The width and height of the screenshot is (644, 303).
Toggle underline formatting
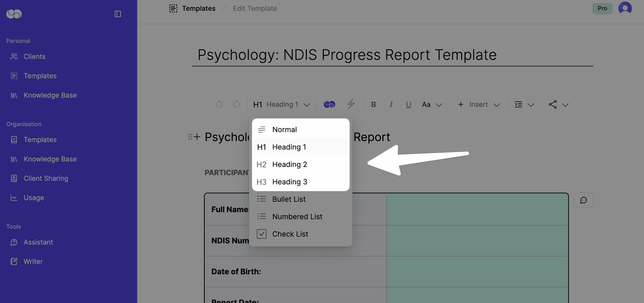click(408, 104)
